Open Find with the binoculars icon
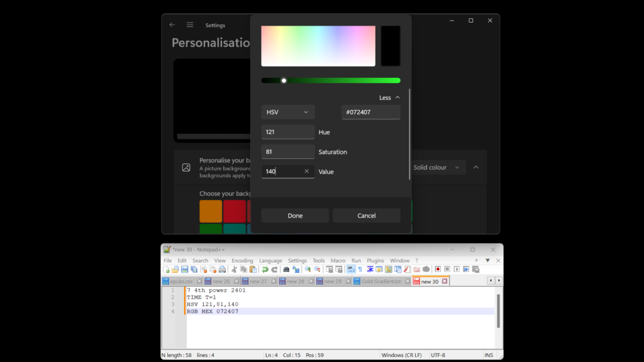This screenshot has width=644, height=362. click(286, 270)
